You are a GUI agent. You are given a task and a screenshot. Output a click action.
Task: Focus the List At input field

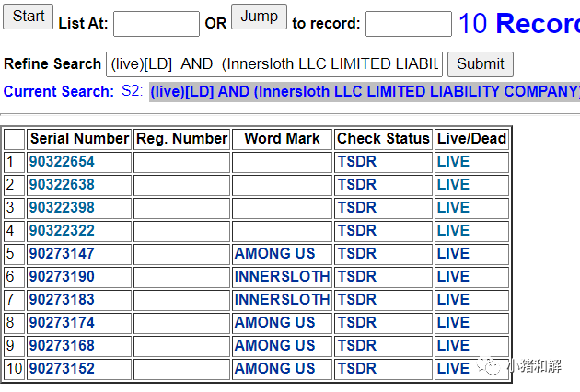pos(157,24)
